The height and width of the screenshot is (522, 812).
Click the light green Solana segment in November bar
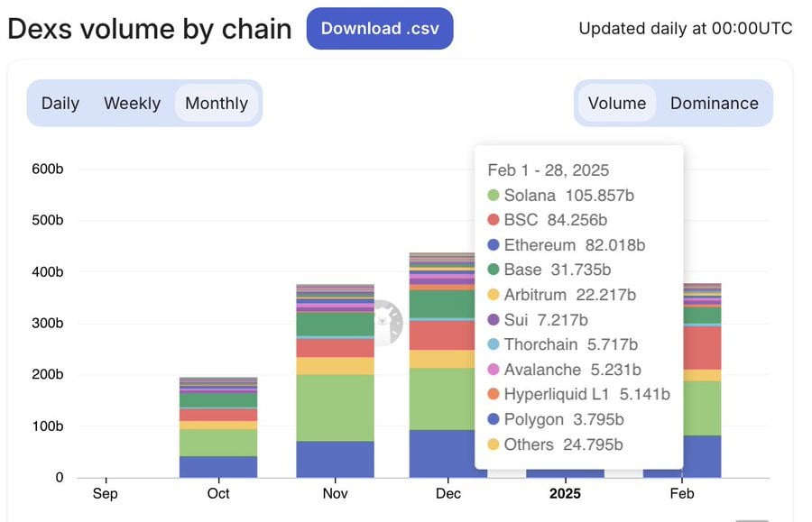335,408
